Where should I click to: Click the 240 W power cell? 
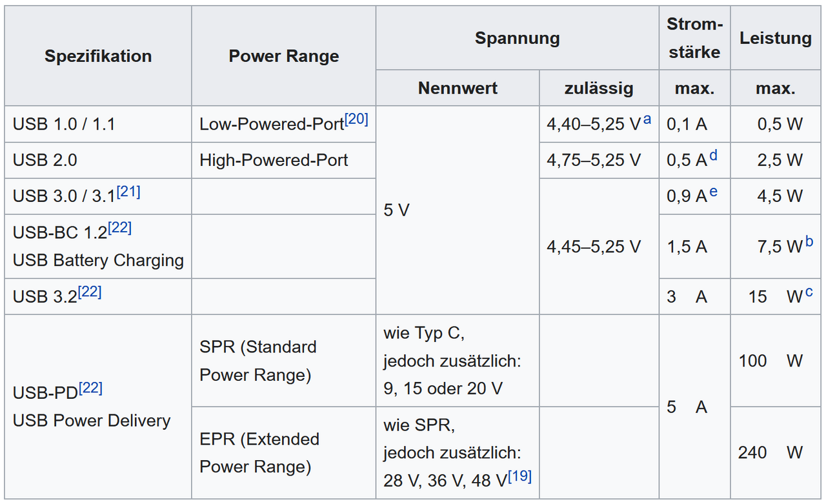776,452
